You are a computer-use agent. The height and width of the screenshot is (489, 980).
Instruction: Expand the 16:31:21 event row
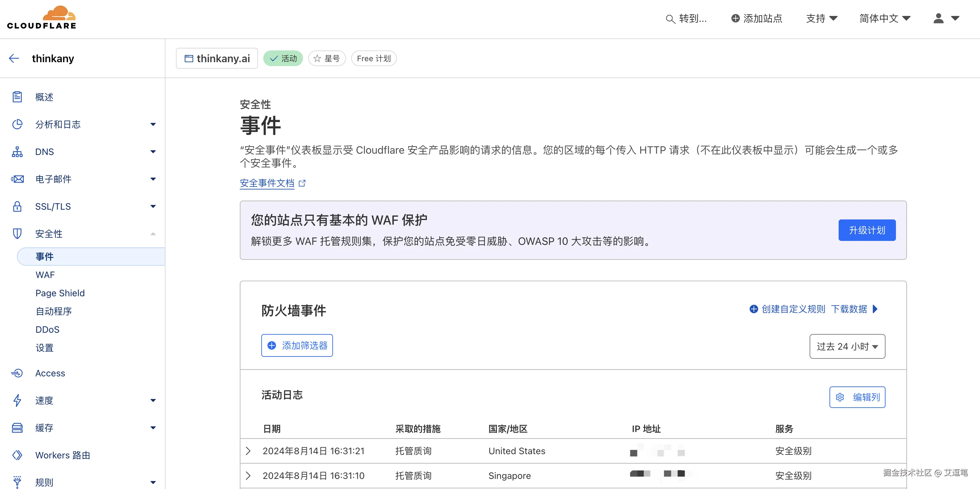(x=248, y=451)
